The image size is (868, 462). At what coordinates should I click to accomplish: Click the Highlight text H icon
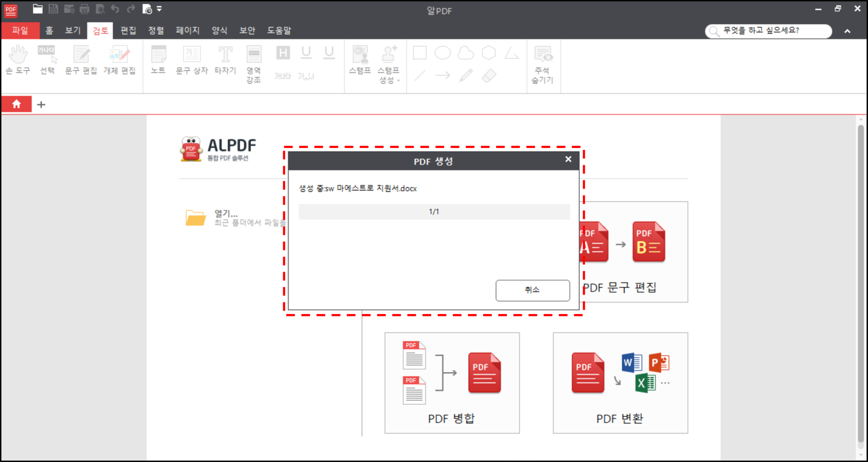[x=283, y=54]
